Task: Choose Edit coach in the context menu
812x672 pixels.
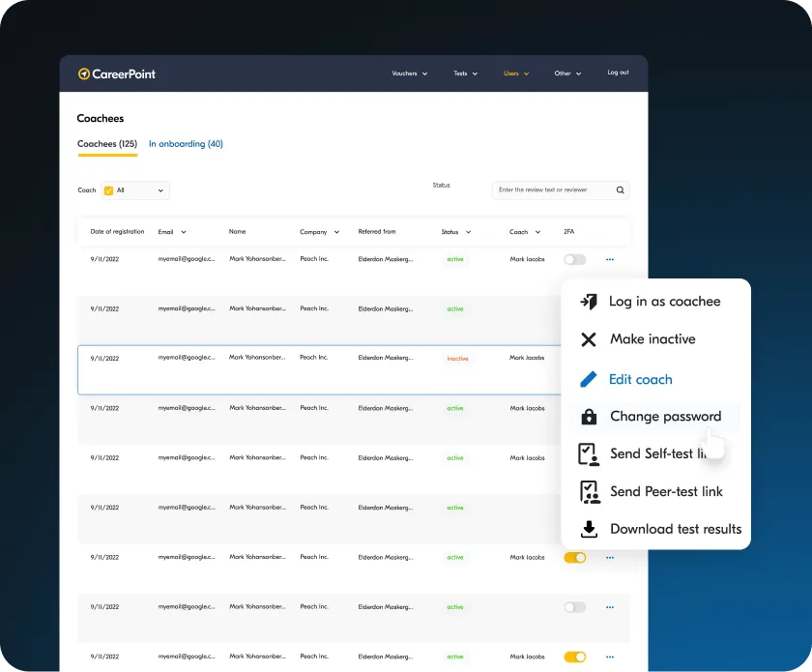Action: tap(655, 379)
